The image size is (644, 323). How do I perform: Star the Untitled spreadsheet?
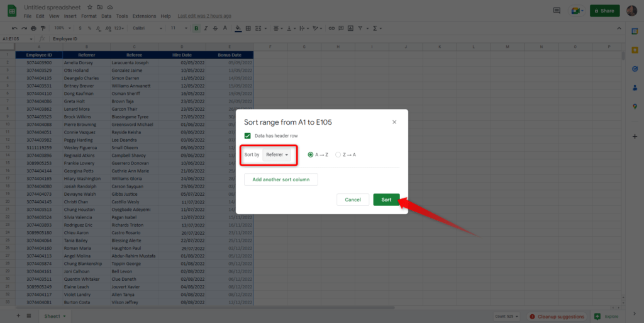pos(90,8)
